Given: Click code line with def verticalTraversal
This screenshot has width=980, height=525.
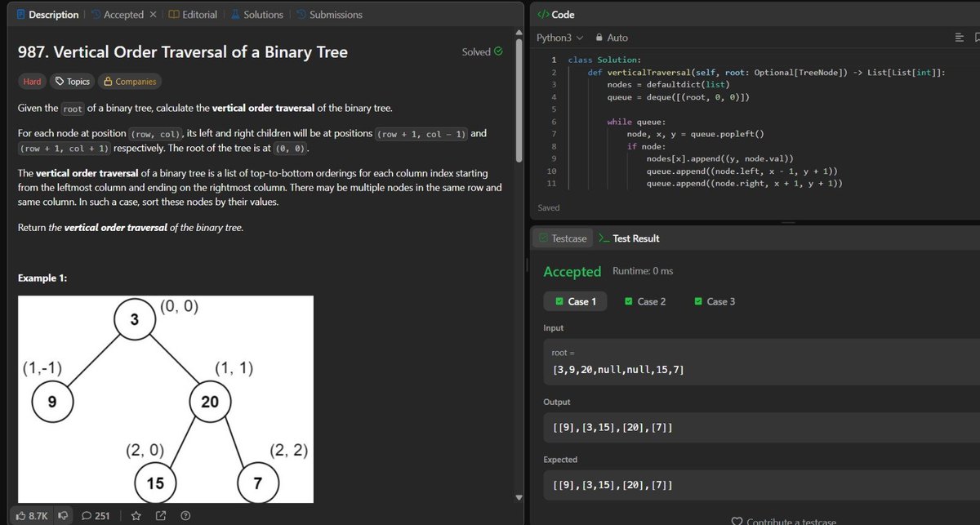Looking at the screenshot, I should [x=766, y=72].
